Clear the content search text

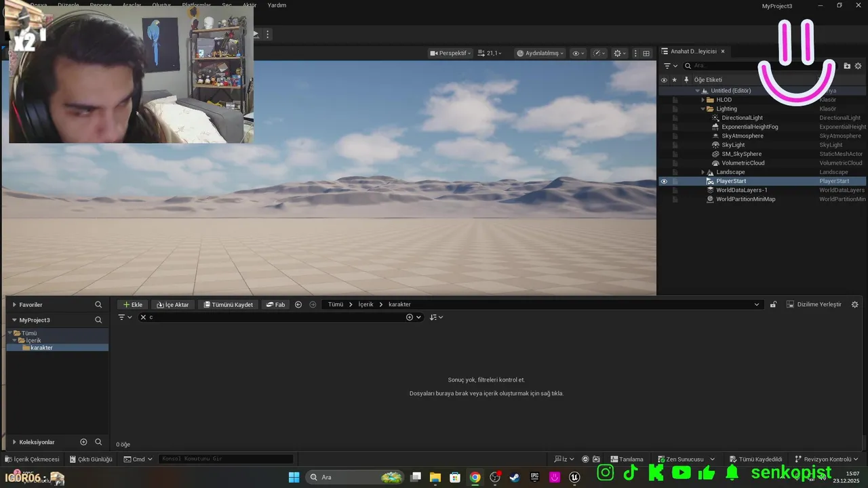[143, 317]
